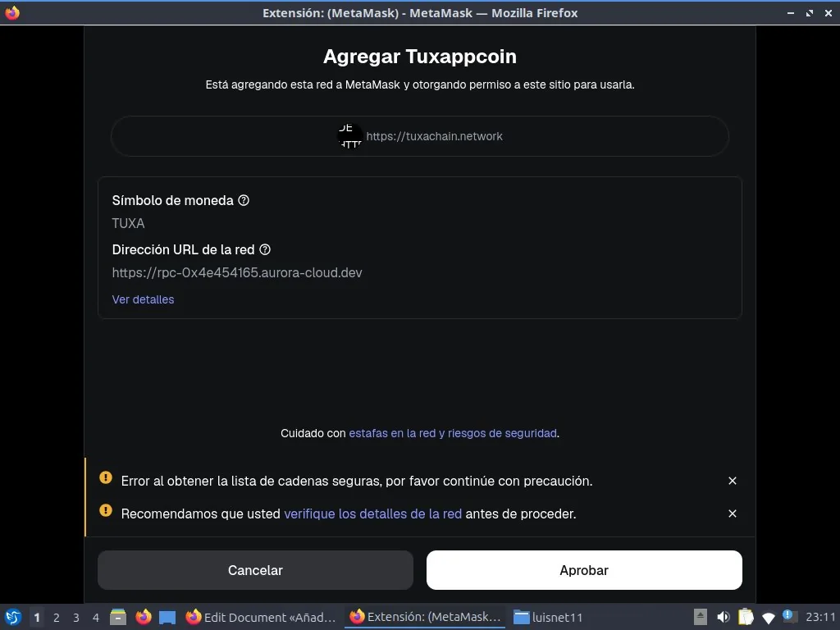840x630 pixels.
Task: Open the volume control tray icon
Action: point(723,617)
